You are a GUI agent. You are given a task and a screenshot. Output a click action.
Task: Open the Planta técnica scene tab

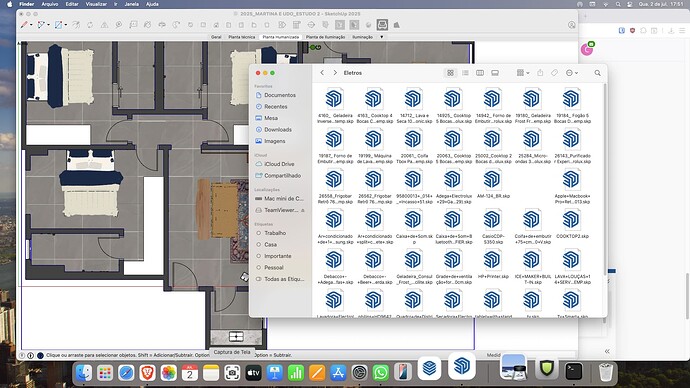(x=242, y=37)
